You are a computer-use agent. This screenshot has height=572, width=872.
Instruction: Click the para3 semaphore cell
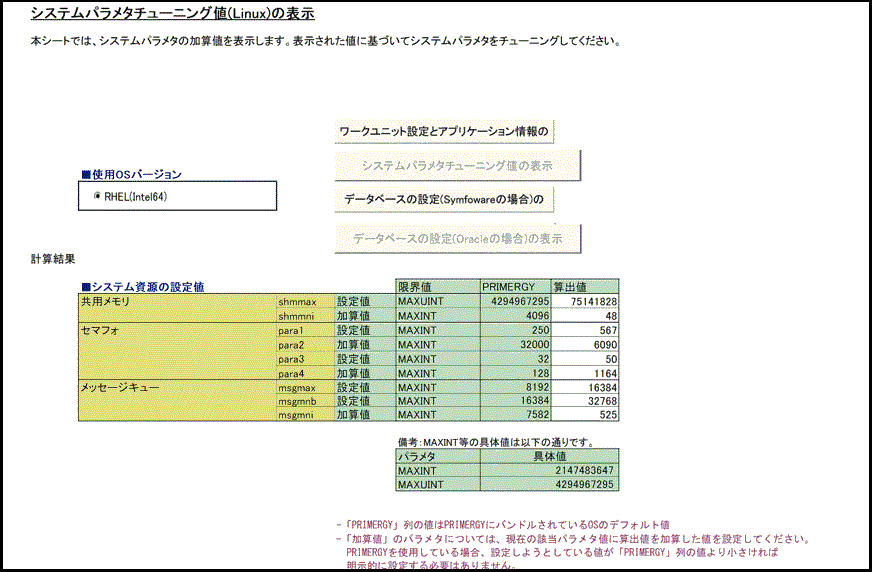pos(305,359)
